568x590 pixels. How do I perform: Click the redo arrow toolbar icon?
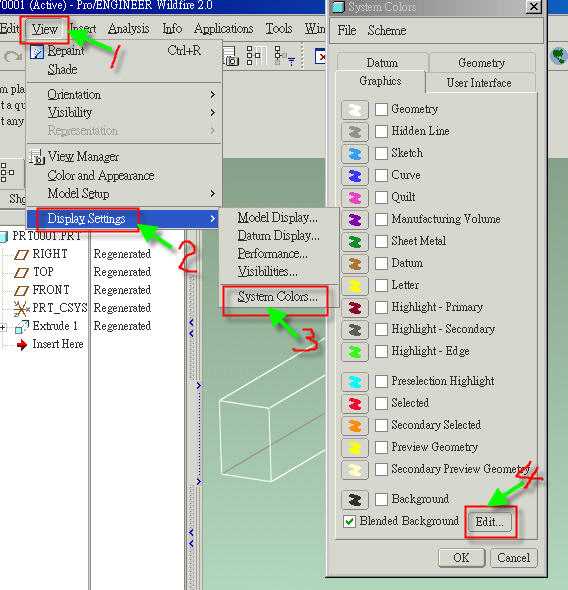12,57
